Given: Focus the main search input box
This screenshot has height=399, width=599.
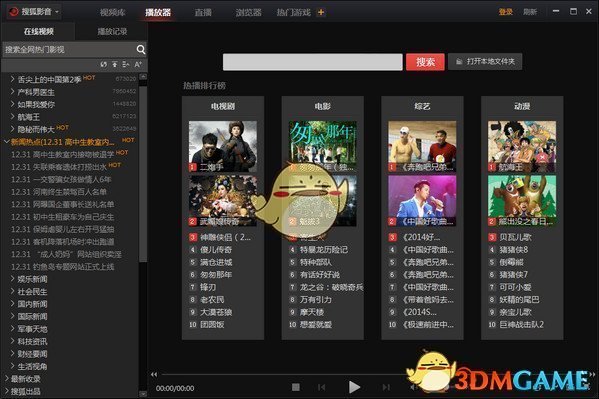Looking at the screenshot, I should [x=312, y=62].
